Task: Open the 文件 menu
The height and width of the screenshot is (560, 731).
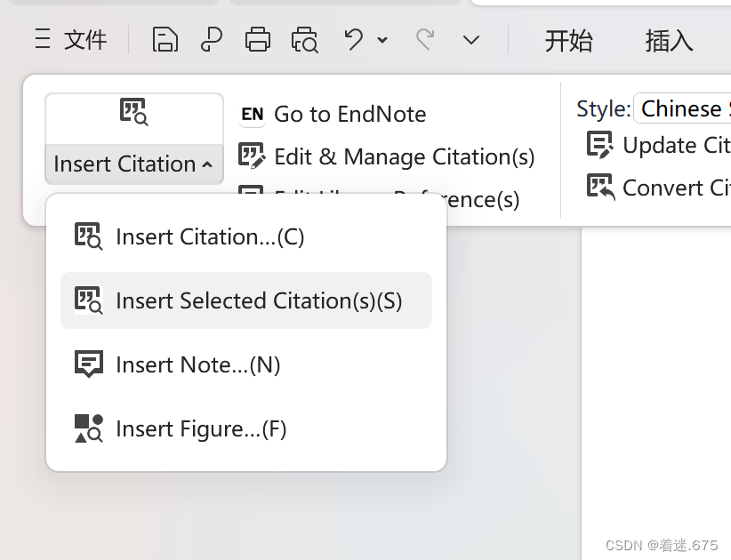Action: point(85,40)
